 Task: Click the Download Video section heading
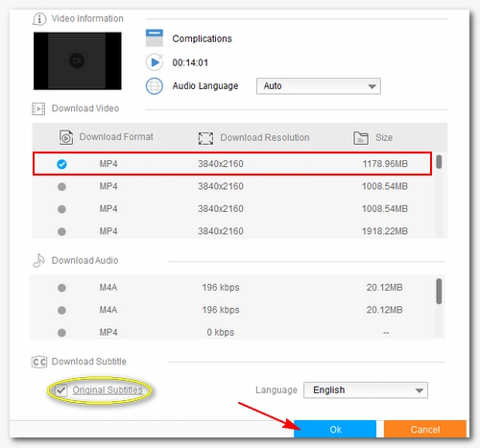[85, 108]
